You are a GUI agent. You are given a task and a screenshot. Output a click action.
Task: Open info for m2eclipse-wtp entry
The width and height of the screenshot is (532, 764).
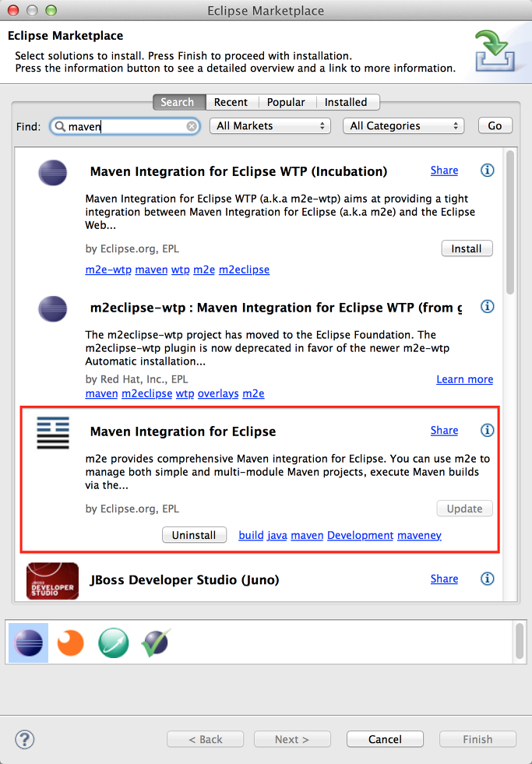487,307
